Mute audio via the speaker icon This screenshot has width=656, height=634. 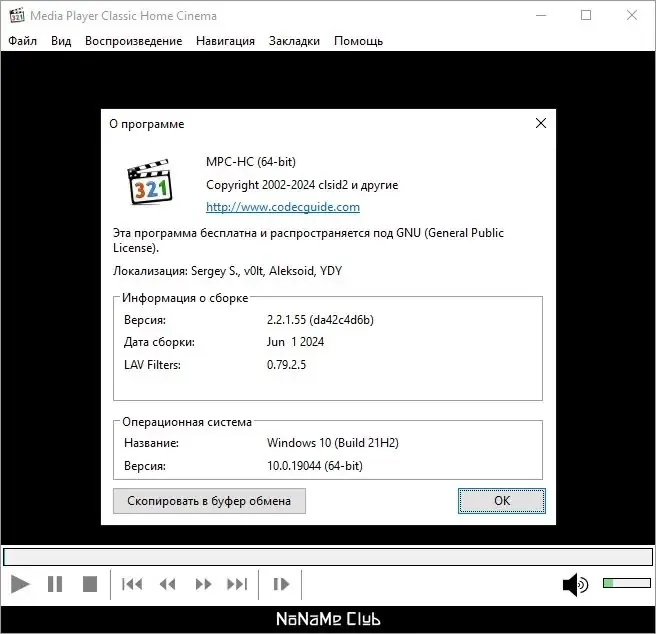[576, 585]
